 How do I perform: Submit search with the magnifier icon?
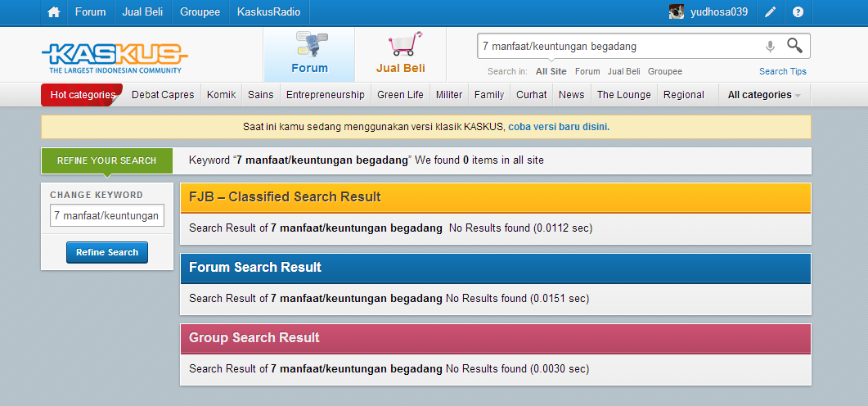click(795, 45)
